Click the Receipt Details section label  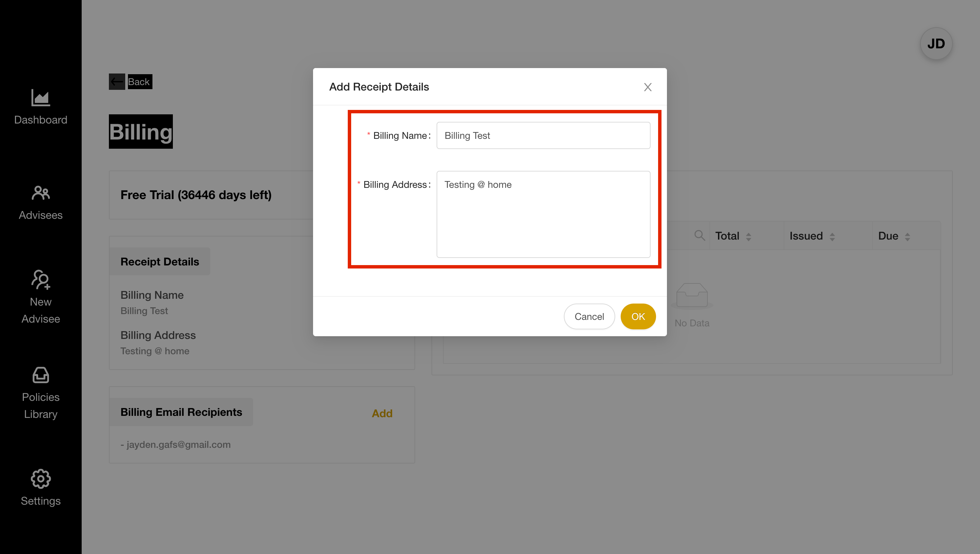pos(160,261)
